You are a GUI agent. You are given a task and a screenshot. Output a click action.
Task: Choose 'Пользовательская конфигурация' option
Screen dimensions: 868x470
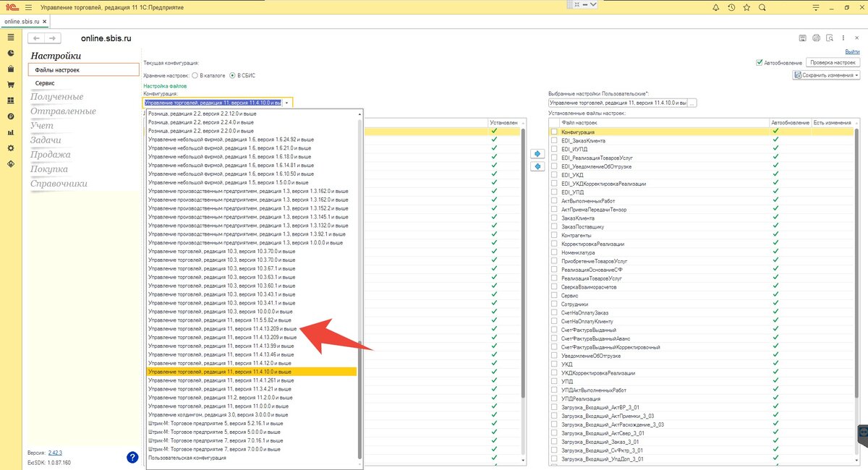[252, 458]
